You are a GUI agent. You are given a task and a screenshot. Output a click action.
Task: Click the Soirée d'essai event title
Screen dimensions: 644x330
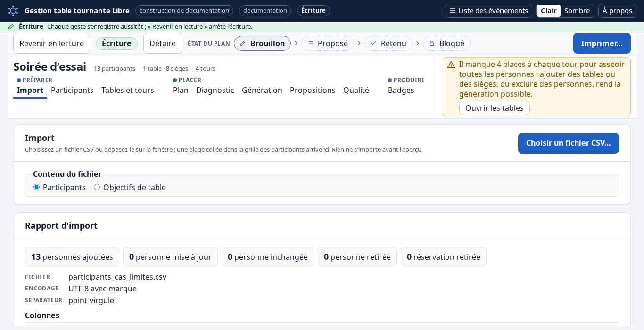tap(50, 67)
